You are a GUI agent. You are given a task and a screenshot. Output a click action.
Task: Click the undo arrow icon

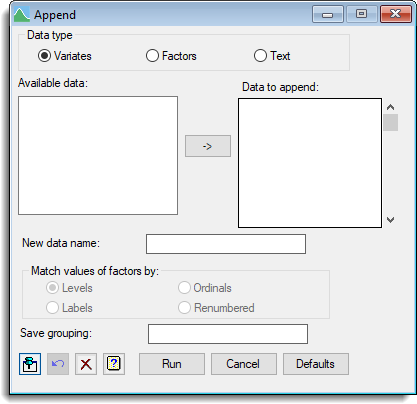pyautogui.click(x=58, y=364)
